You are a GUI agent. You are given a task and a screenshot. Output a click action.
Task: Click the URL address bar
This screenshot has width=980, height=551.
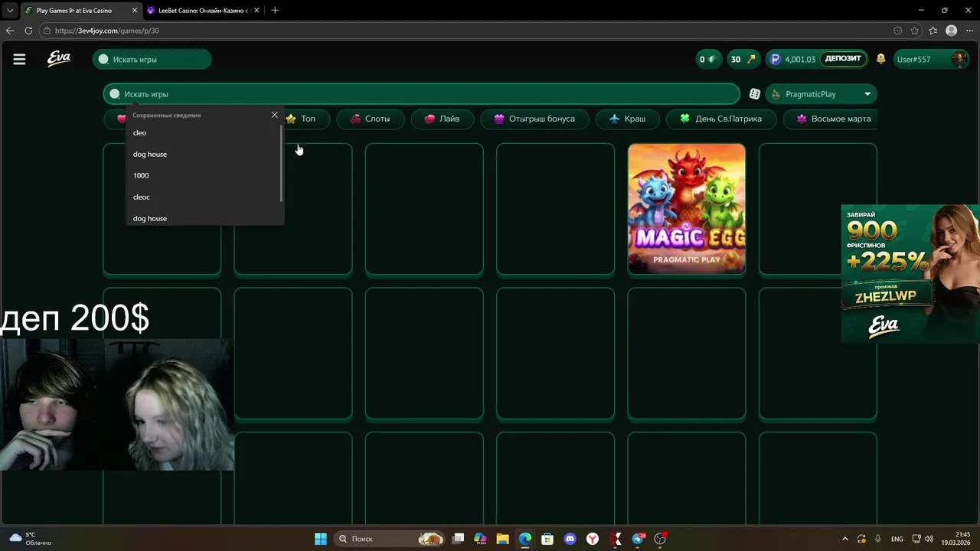pos(467,31)
